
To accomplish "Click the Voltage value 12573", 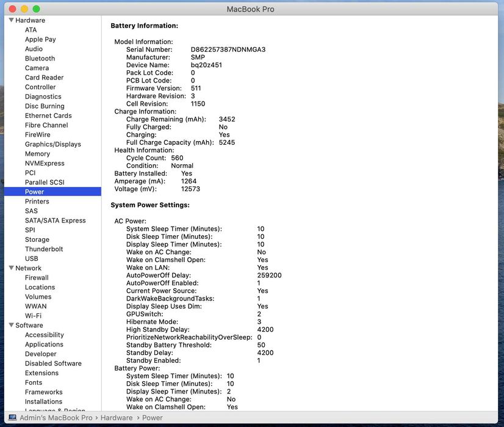I will click(x=190, y=189).
